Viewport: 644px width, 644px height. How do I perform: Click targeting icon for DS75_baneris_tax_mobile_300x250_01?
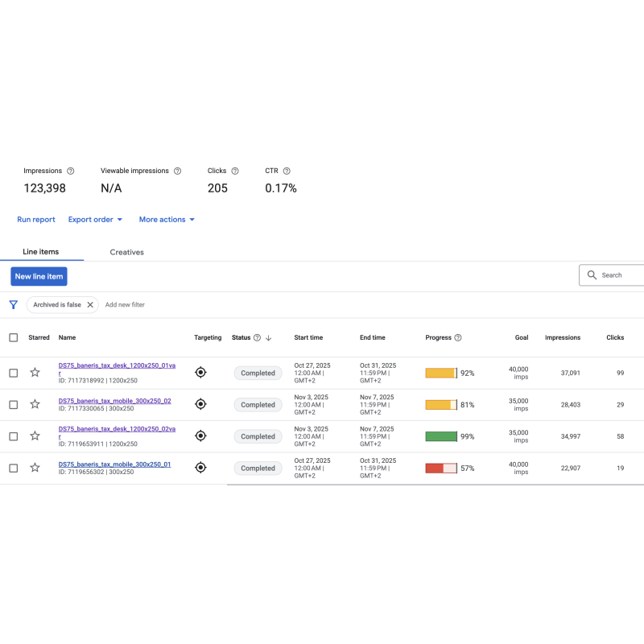(201, 468)
